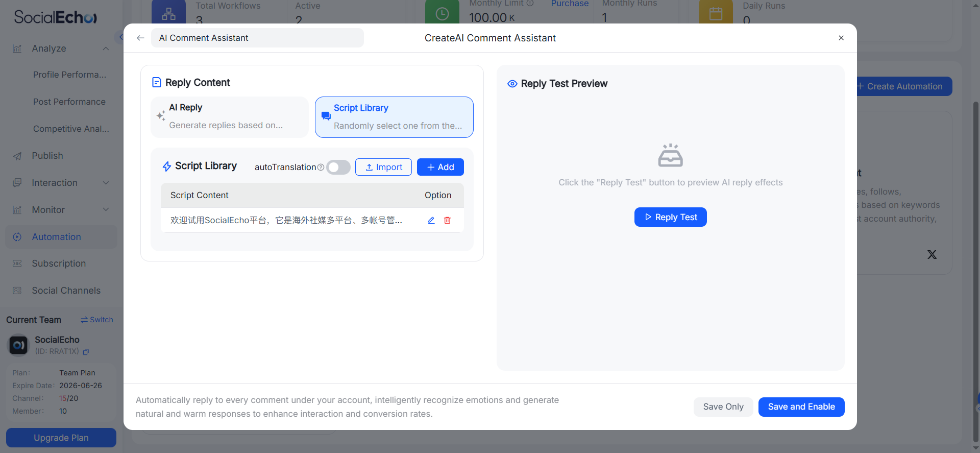980x453 pixels.
Task: Click Save and Enable button
Action: point(801,407)
